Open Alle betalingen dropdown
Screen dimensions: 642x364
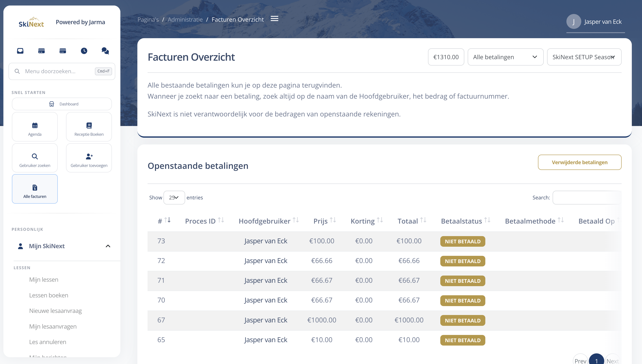pyautogui.click(x=505, y=57)
